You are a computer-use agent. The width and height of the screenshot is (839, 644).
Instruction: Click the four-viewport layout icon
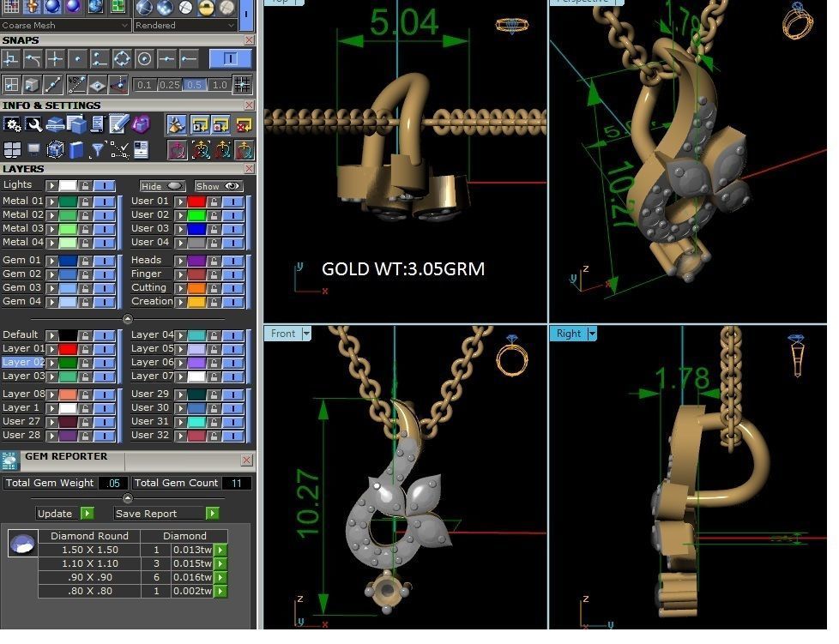click(x=12, y=150)
